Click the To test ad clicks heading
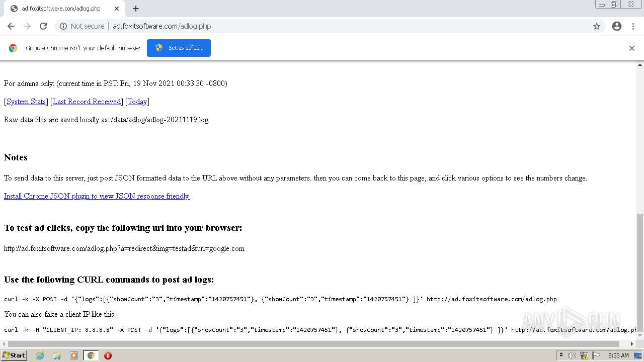 (123, 228)
